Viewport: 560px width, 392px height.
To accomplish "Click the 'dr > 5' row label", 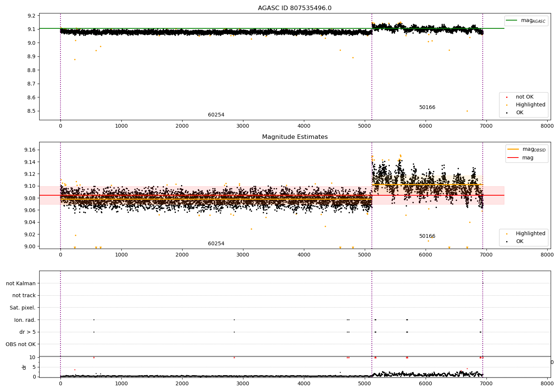I will [x=28, y=332].
